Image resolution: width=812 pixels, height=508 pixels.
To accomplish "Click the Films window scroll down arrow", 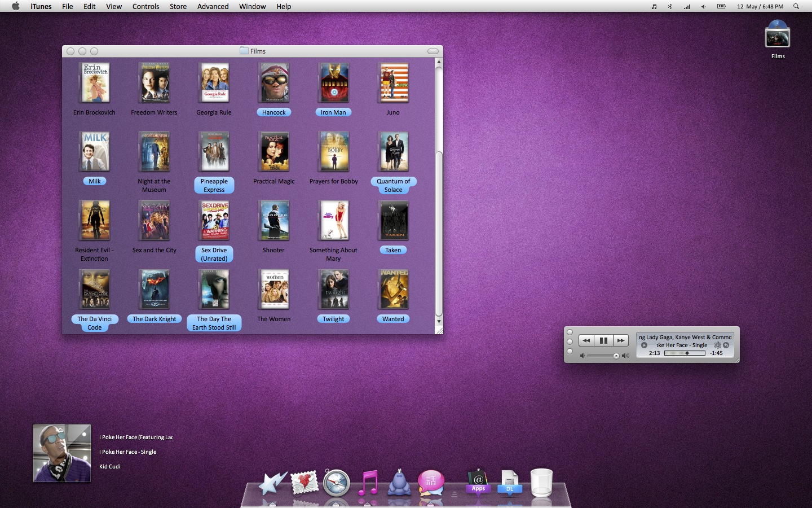I will [439, 322].
